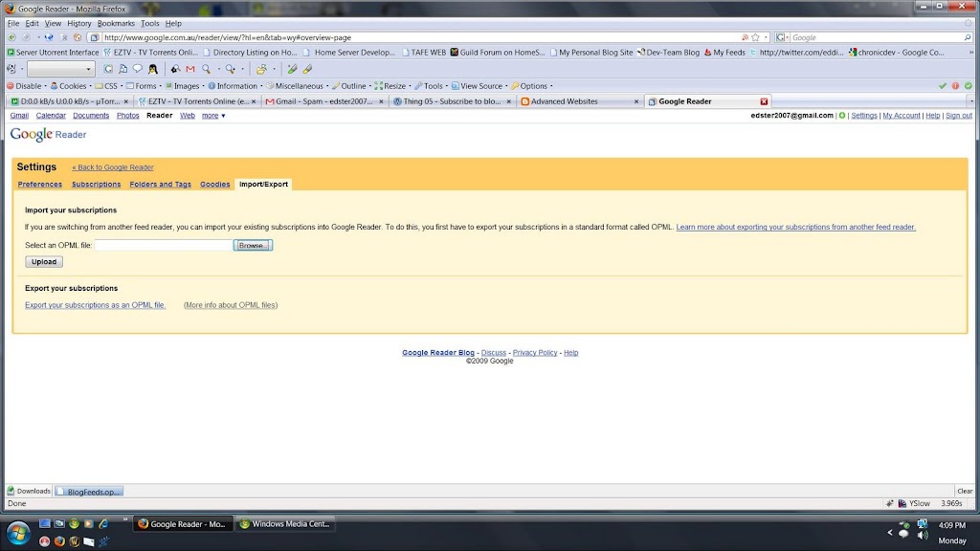Open the Images dropdown menu
This screenshot has height=551, width=980.
point(185,86)
